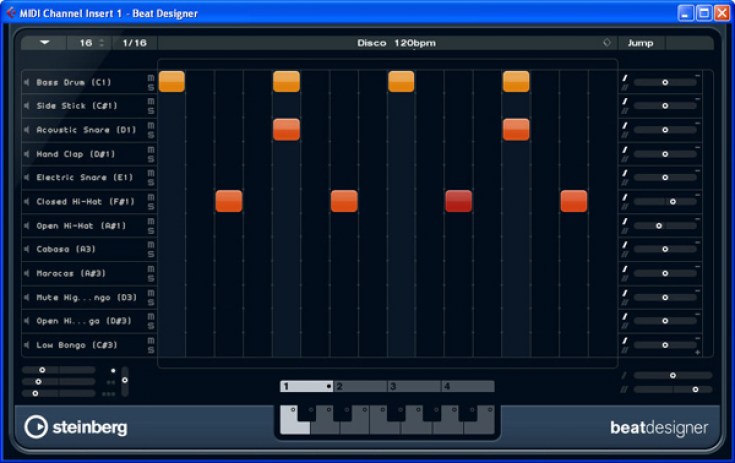This screenshot has height=463, width=735.
Task: Adjust the step count 16 spinner arrows
Action: (x=102, y=43)
